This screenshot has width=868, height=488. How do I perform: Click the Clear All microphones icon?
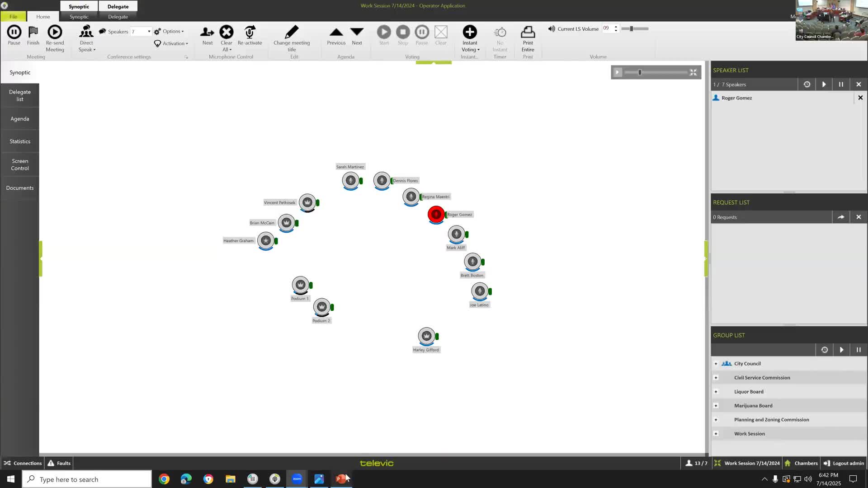(226, 32)
